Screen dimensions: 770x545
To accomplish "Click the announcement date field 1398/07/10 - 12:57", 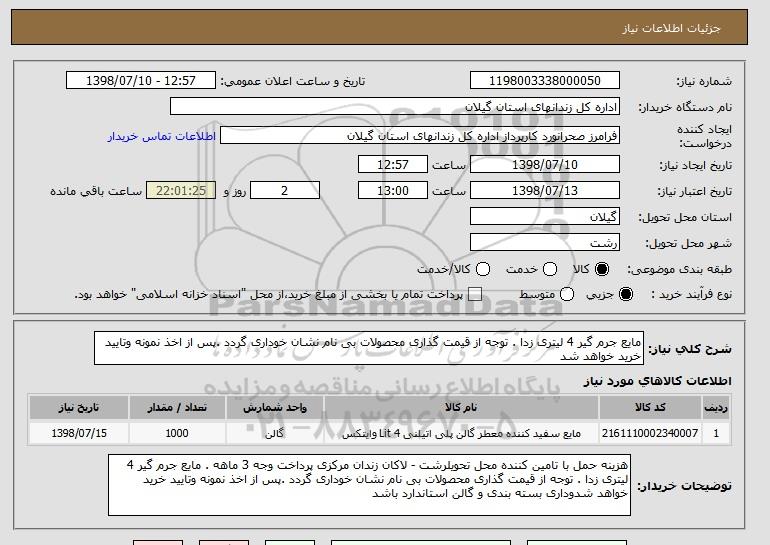I will (141, 81).
